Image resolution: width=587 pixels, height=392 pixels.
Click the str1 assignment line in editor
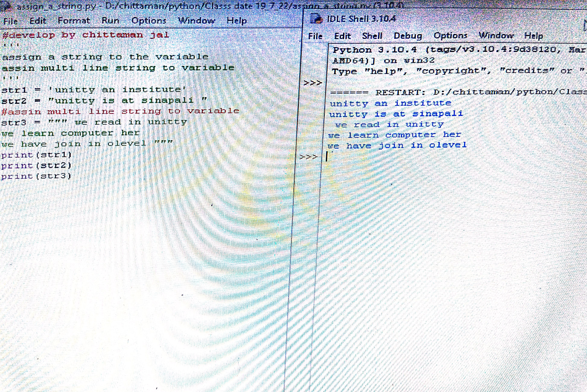pyautogui.click(x=94, y=90)
